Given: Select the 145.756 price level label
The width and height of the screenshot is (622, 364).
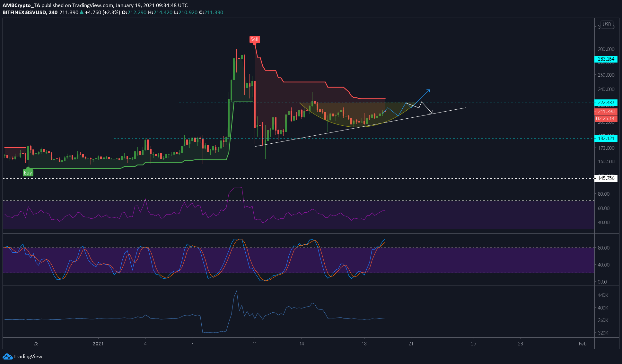Looking at the screenshot, I should point(606,178).
